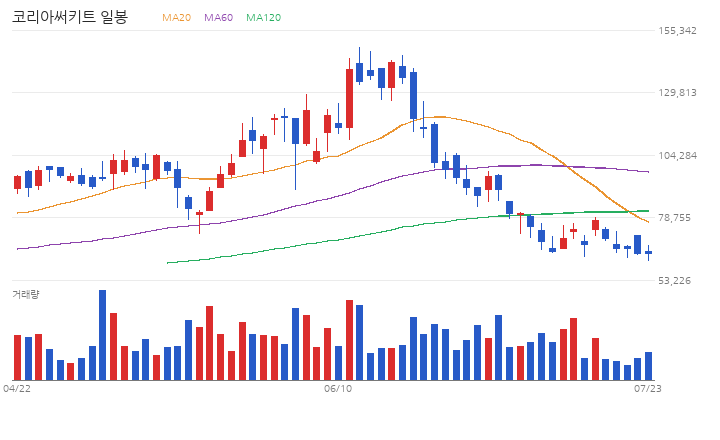
Task: Click the 07/23 date axis label
Action: coord(648,389)
